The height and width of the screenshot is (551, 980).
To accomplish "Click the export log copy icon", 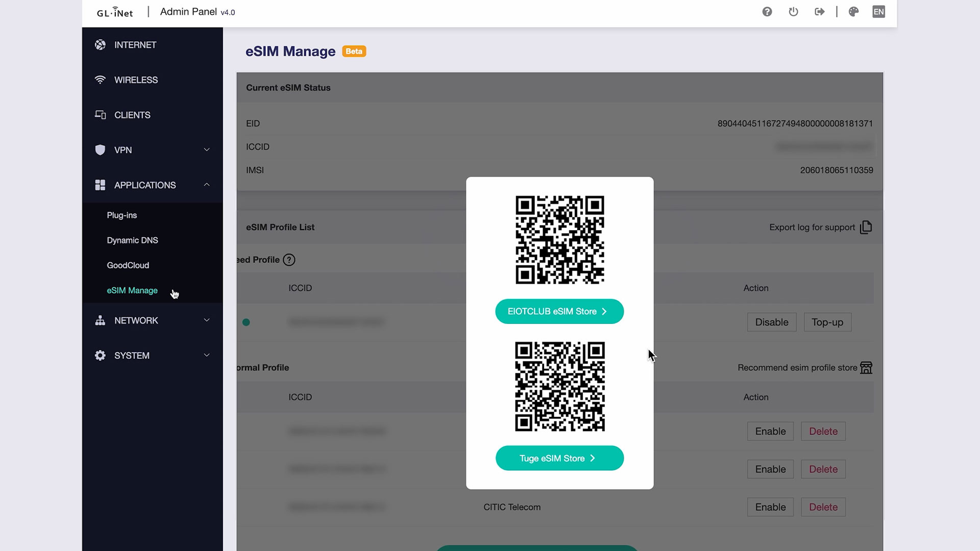I will point(866,227).
